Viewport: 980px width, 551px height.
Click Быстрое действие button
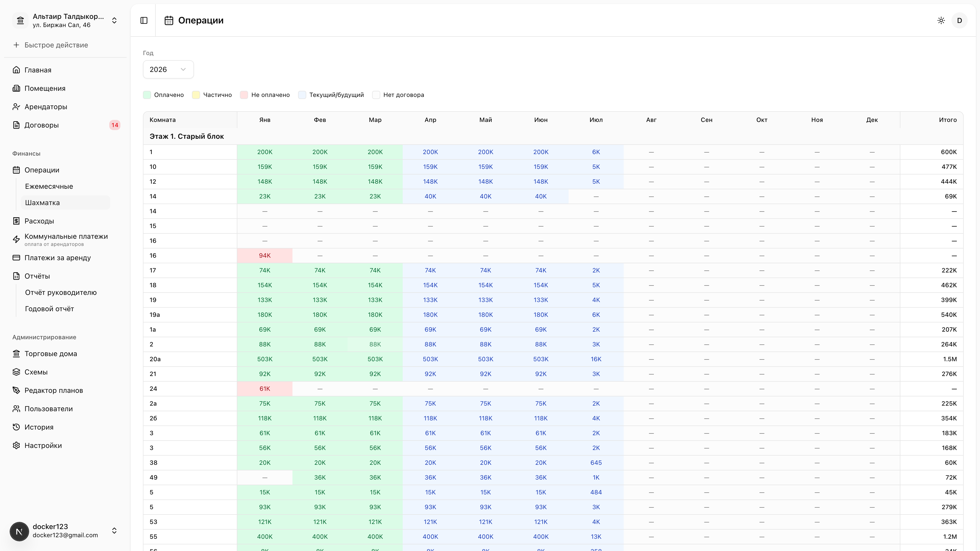tap(51, 45)
